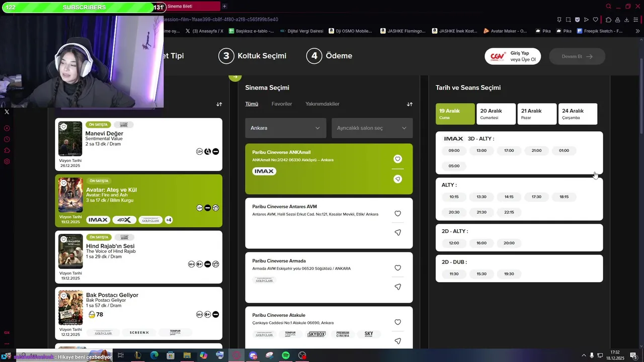Viewport: 644px width, 362px height.
Task: Click the browser pin icon in address bar
Action: pos(559,20)
